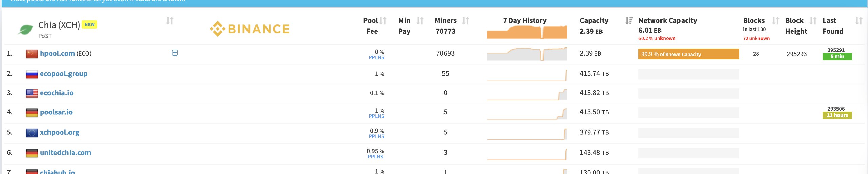Click poolsar.io capacity 413.50 TB
868x174 pixels.
[x=594, y=112]
